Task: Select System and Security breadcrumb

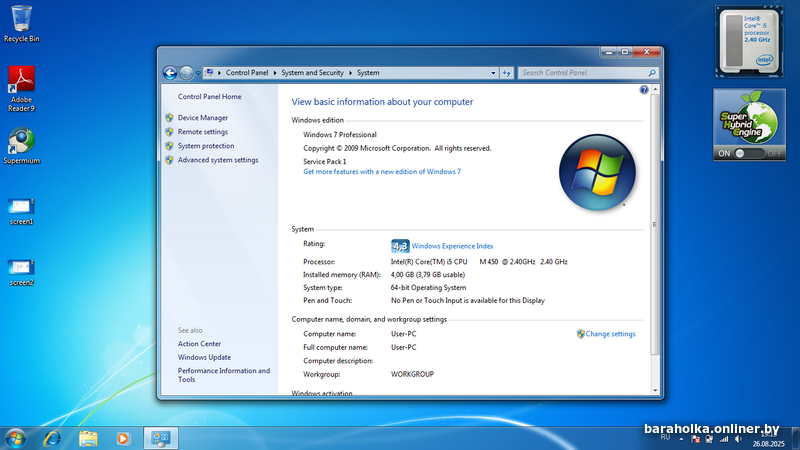Action: pos(312,73)
